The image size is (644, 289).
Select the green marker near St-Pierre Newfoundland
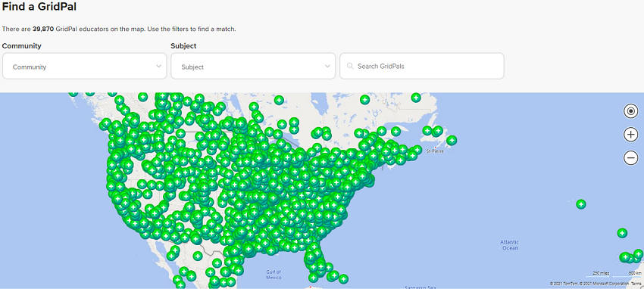click(x=452, y=140)
